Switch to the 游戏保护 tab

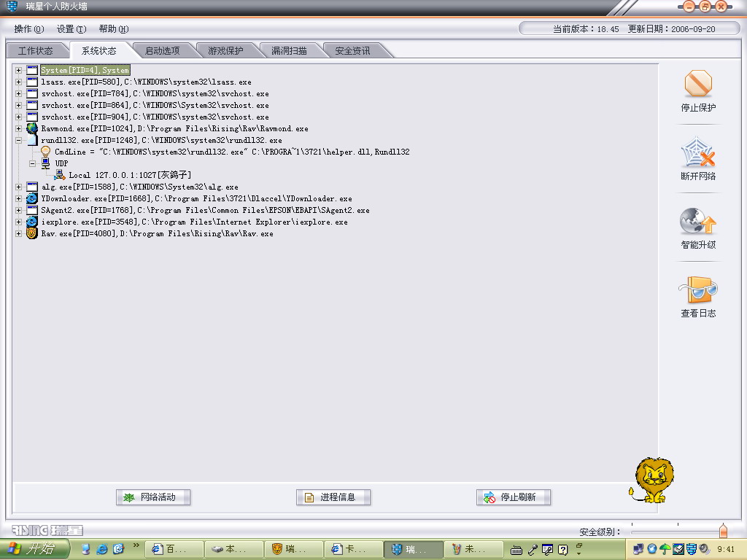226,50
